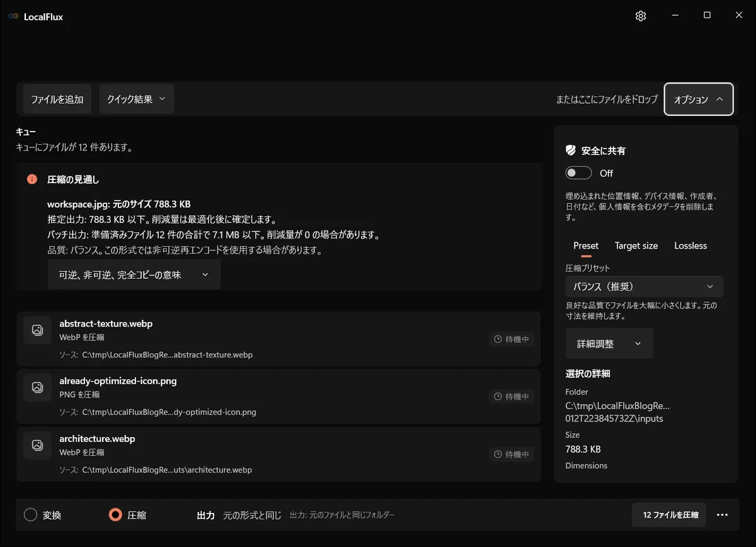Click the source path of already-optimized-icon.png
This screenshot has height=547, width=756.
click(x=169, y=412)
